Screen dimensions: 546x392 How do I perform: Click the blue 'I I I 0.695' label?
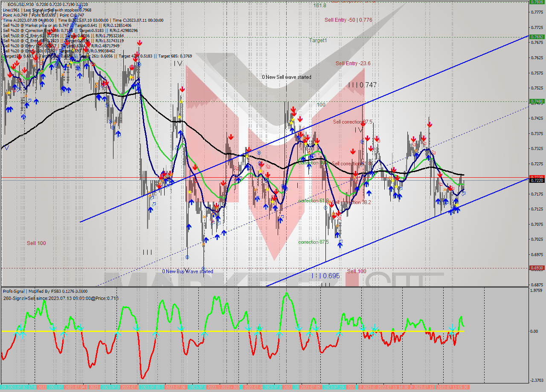(x=325, y=276)
